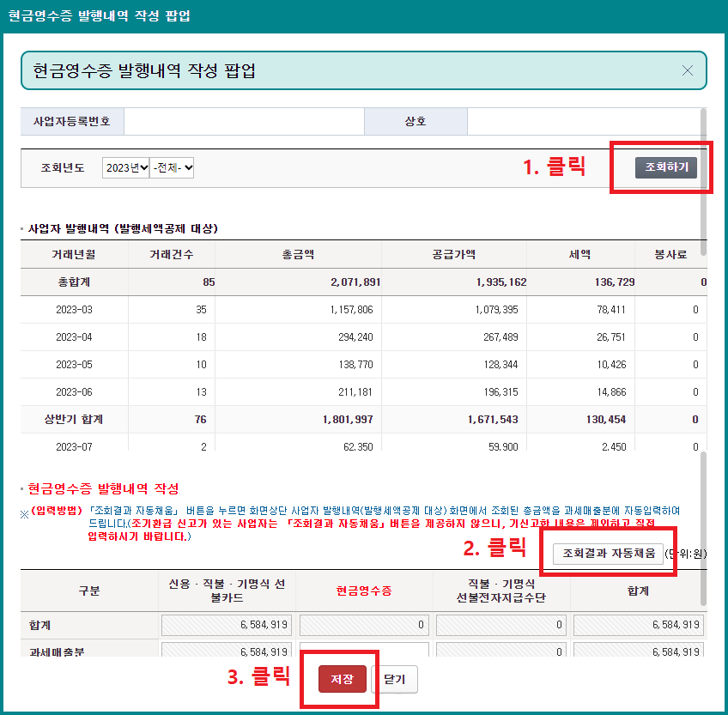This screenshot has width=728, height=715.
Task: Click the 과세매출분 card amount field
Action: (227, 651)
